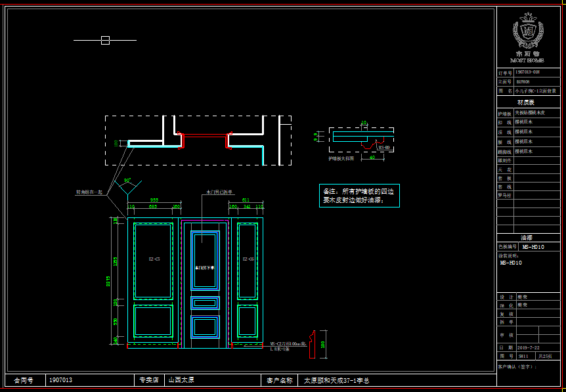Select the cyan-bordered remark note box
Viewport: 566px width, 392px height.
tap(359, 196)
